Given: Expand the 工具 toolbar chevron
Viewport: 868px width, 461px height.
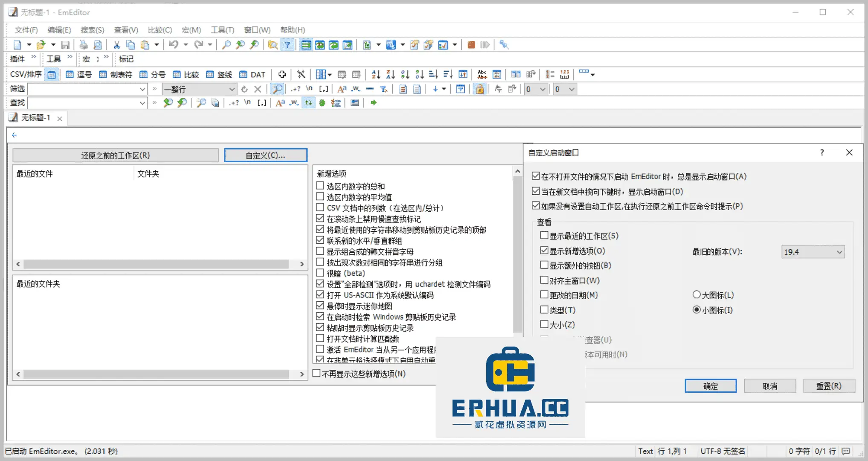Looking at the screenshot, I should 70,57.
